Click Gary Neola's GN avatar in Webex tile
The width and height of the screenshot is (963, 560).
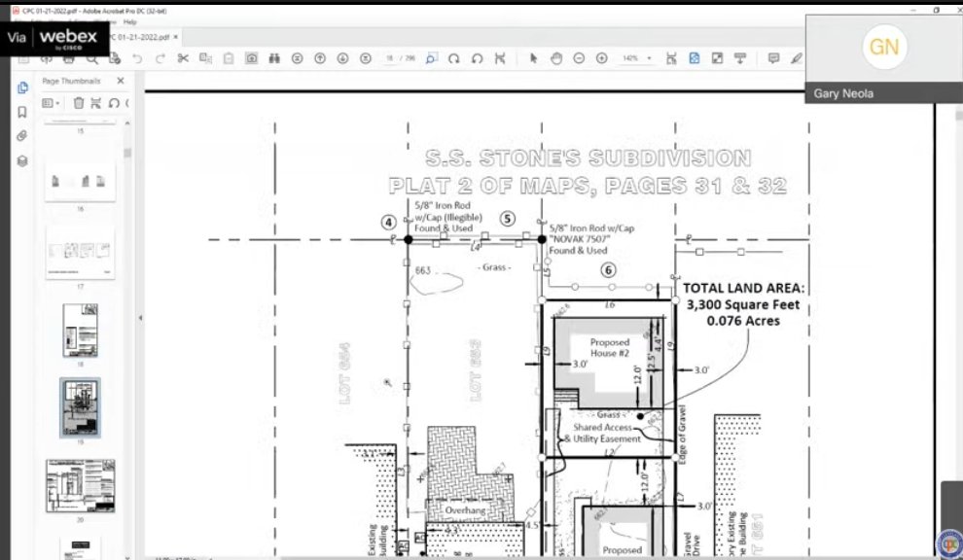[x=884, y=47]
